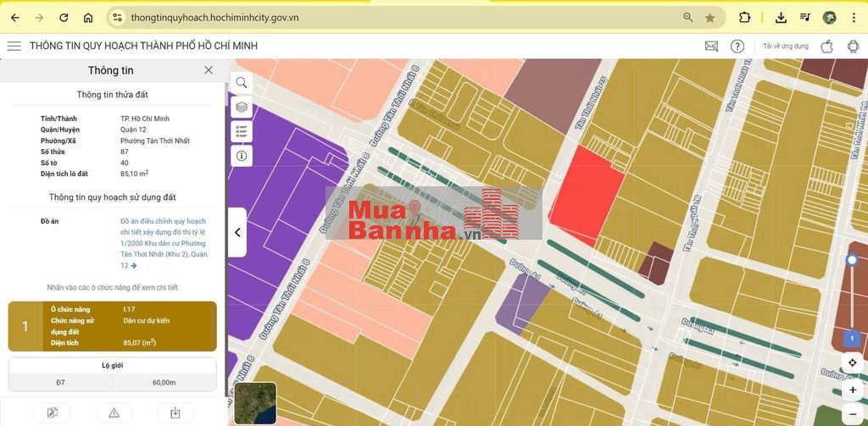Switch basemap using satellite thumbnail

[255, 403]
